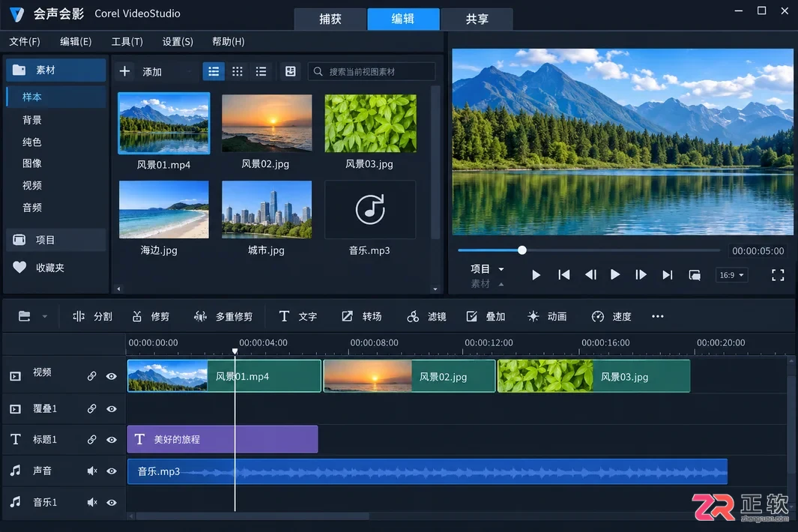Select the 背景 category
The width and height of the screenshot is (798, 532).
[x=32, y=120]
